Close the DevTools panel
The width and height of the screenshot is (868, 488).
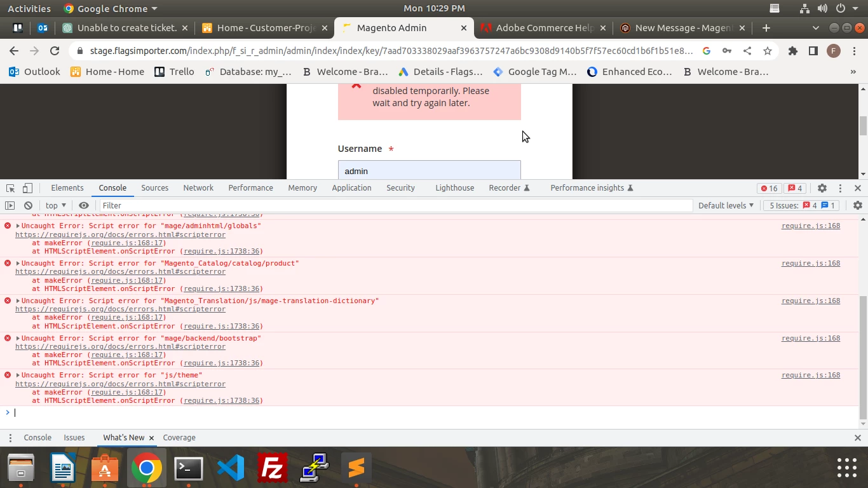pyautogui.click(x=858, y=188)
